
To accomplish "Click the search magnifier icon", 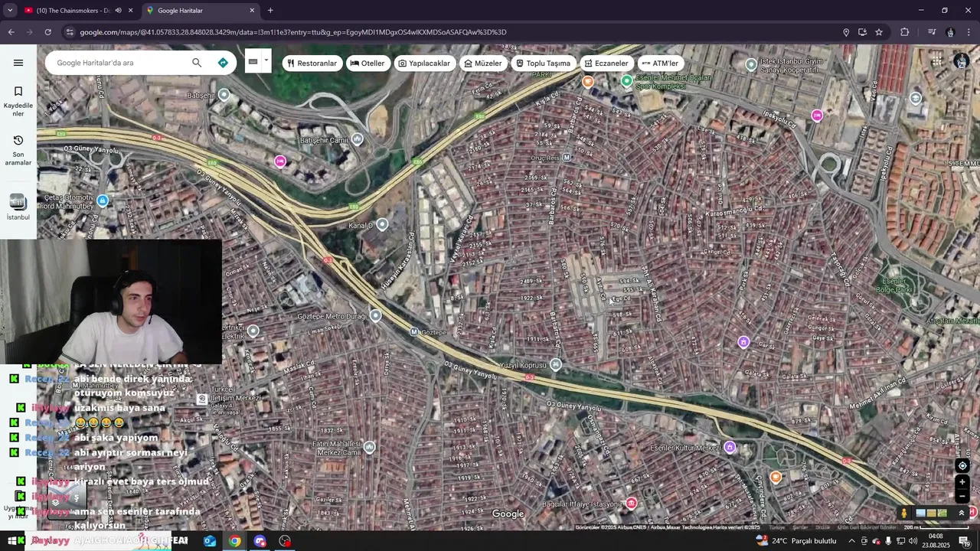I will (x=197, y=63).
